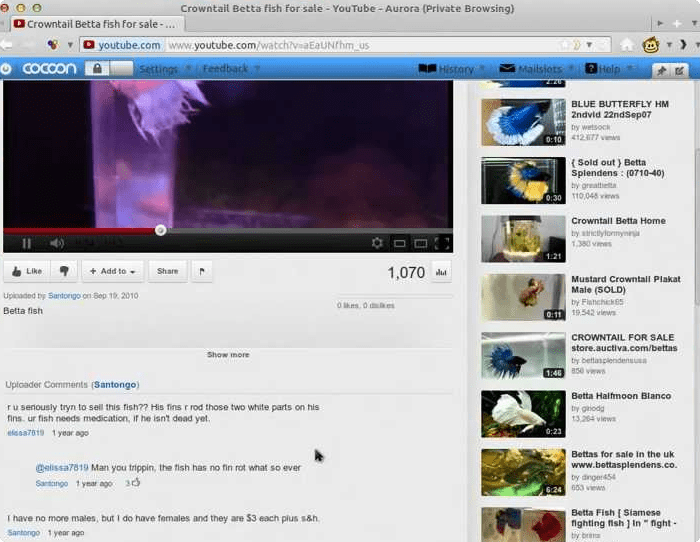Image resolution: width=700 pixels, height=542 pixels.
Task: Open the Cocoon Help menu
Action: [x=609, y=69]
